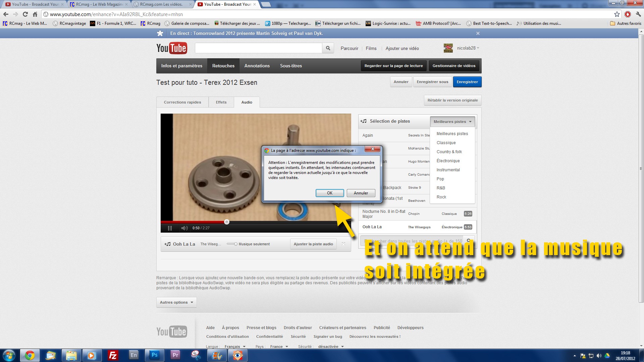Viewport: 644px width, 362px height.
Task: Open Ajouter une vidéo link
Action: coord(402,48)
